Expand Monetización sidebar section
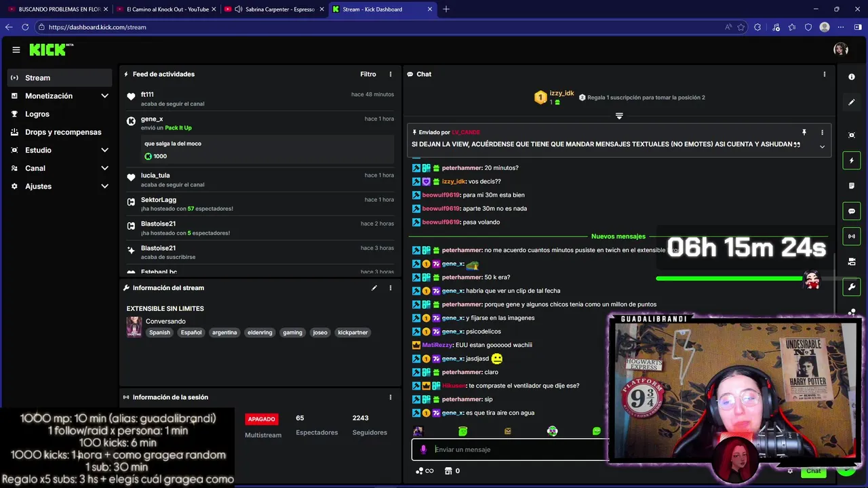Image resolution: width=868 pixels, height=488 pixels. [60, 96]
